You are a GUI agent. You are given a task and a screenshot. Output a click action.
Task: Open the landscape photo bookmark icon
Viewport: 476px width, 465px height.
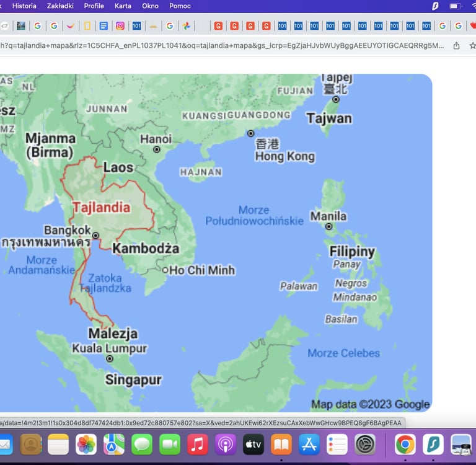click(x=21, y=26)
